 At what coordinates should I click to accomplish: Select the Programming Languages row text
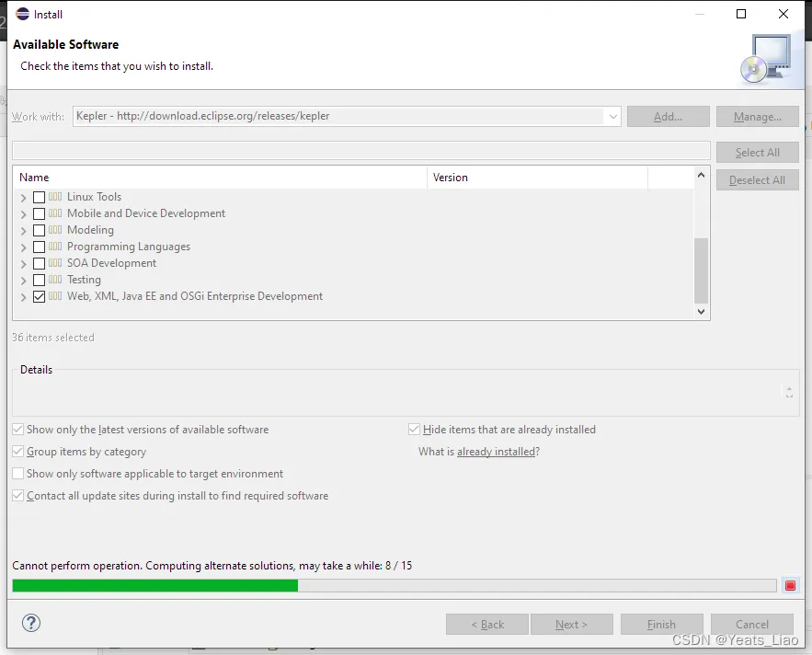tap(129, 247)
